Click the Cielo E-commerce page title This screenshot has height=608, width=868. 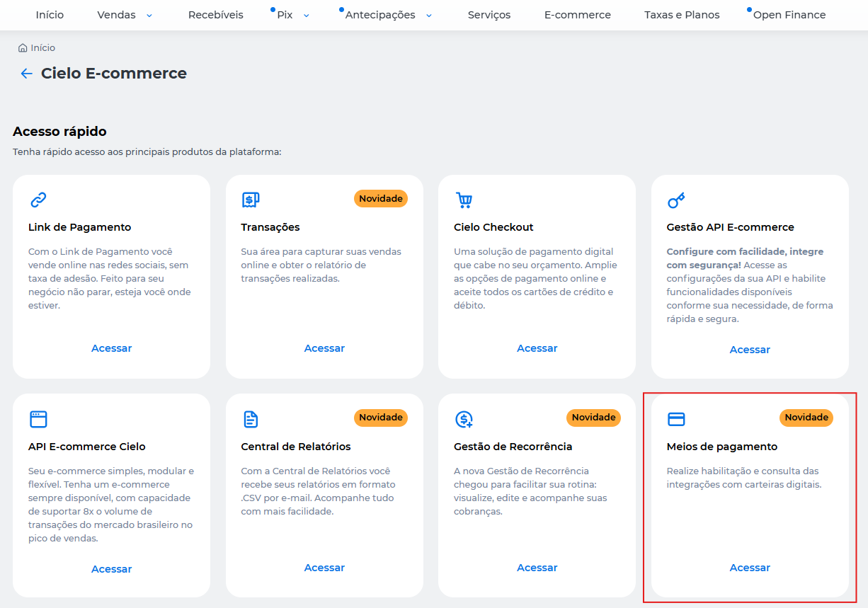point(114,74)
